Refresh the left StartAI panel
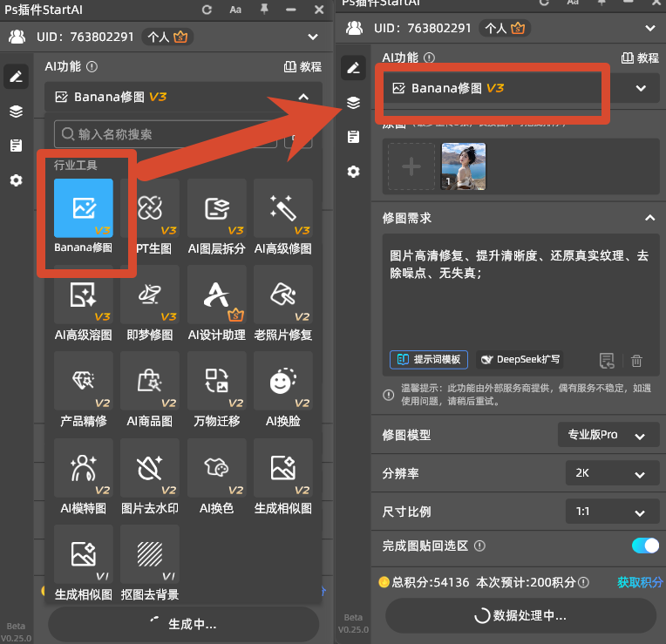 (x=207, y=10)
